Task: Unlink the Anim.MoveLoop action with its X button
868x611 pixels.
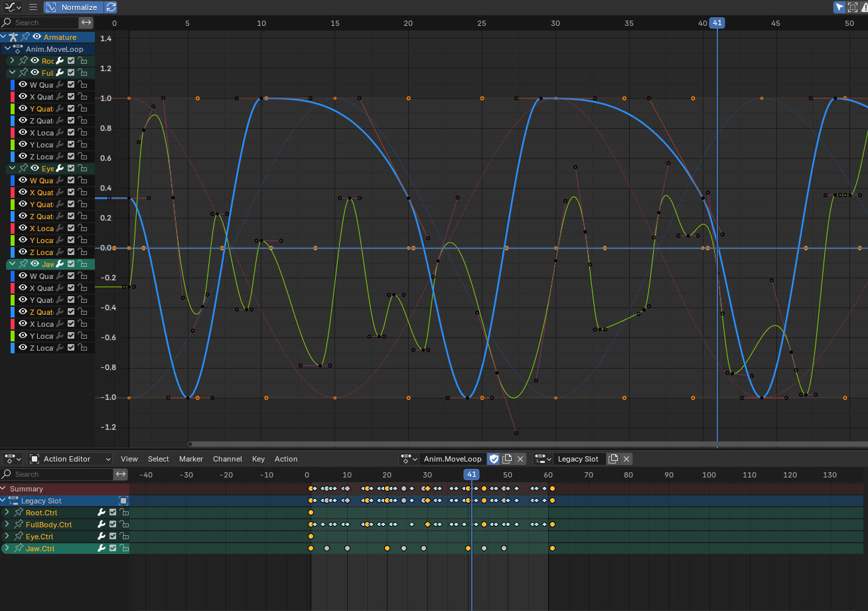Action: [520, 459]
